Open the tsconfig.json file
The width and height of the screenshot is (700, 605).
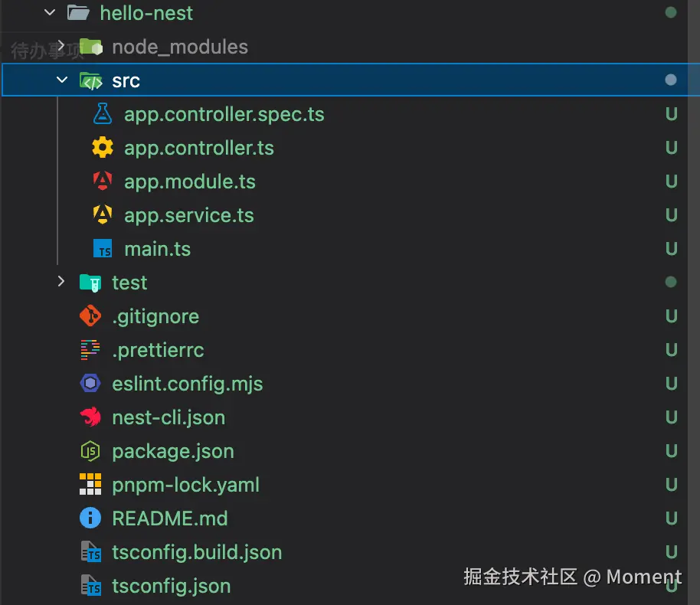171,586
